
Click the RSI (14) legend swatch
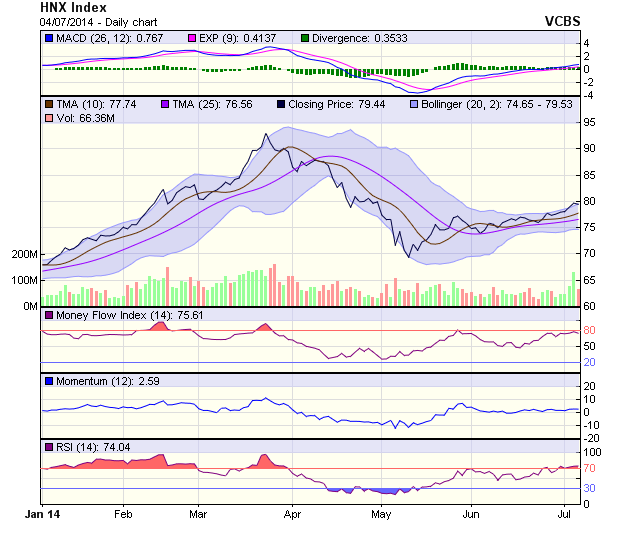[x=48, y=447]
